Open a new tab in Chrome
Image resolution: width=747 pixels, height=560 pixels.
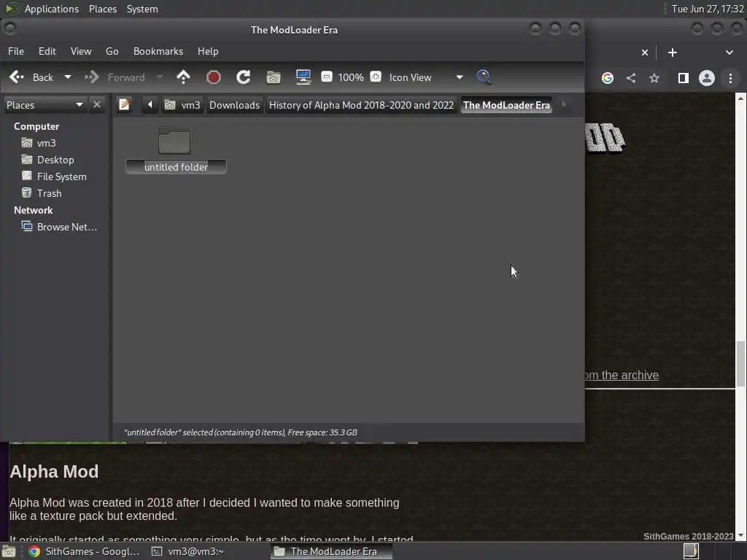[x=673, y=52]
